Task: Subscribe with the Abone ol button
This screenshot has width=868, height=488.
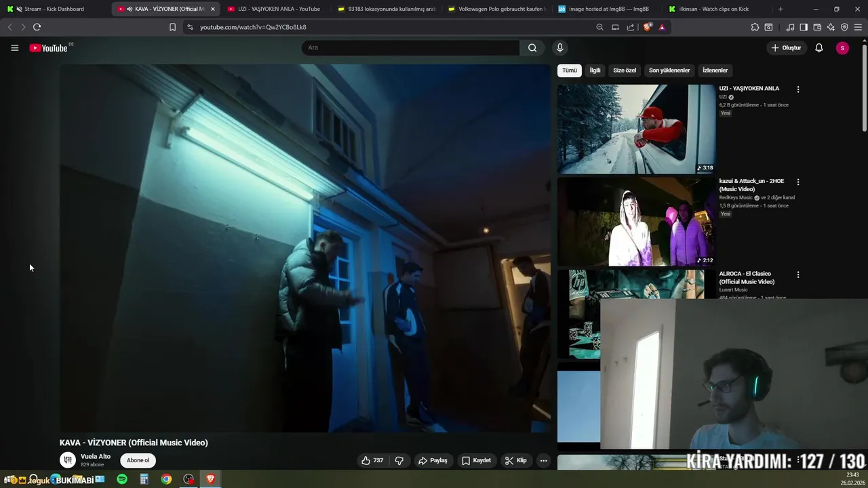Action: coord(138,460)
